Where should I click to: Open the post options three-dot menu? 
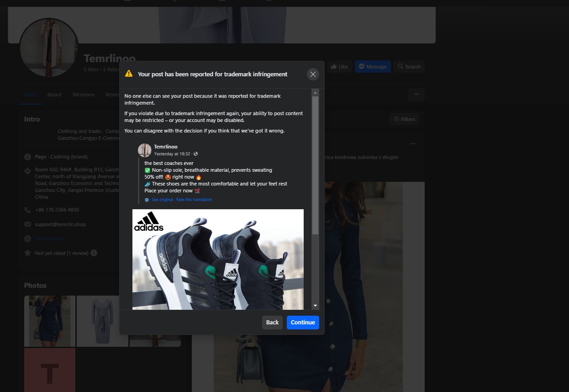point(413,144)
